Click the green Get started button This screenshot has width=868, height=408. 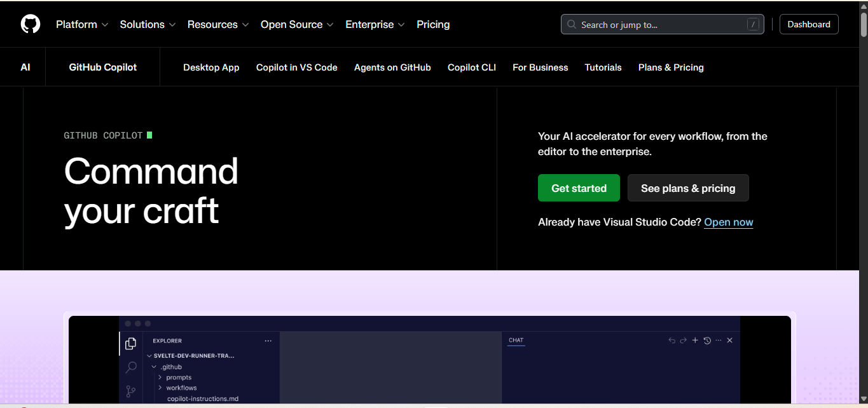[x=579, y=188]
